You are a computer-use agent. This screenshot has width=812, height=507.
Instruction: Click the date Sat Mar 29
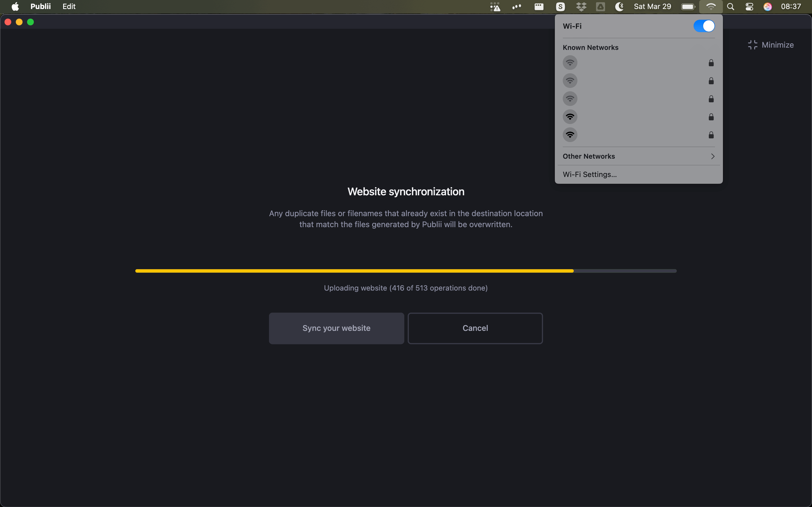coord(652,7)
